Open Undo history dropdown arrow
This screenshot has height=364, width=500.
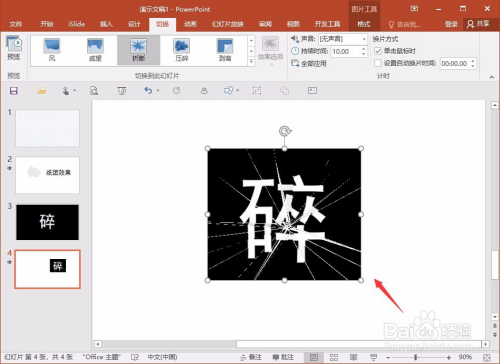tap(158, 91)
